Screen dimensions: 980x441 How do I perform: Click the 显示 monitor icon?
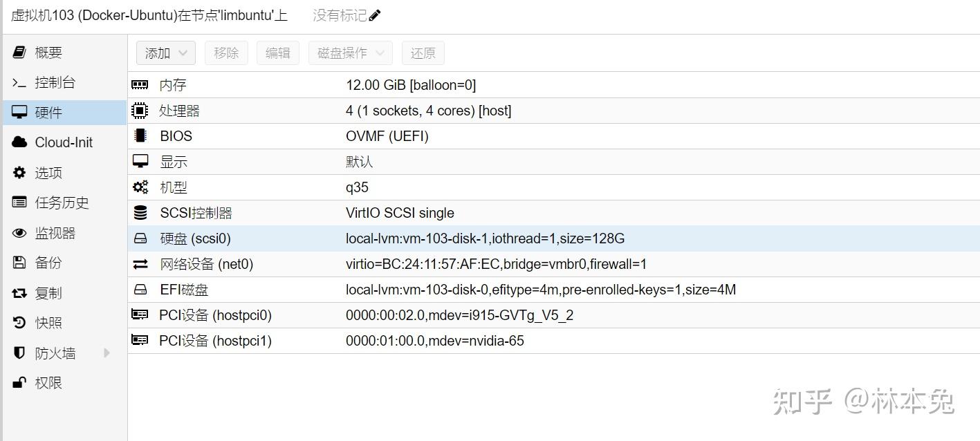point(140,161)
